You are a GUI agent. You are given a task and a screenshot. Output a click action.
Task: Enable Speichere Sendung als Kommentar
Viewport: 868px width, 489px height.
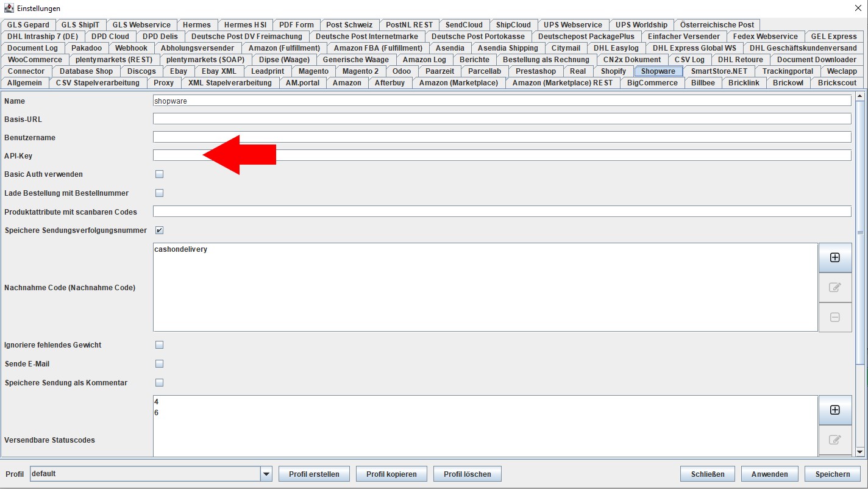[159, 383]
